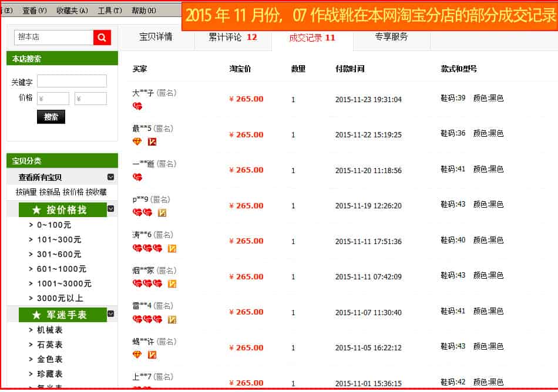Click heart rating icon under buyer 一**逝
558x392 pixels.
click(137, 177)
